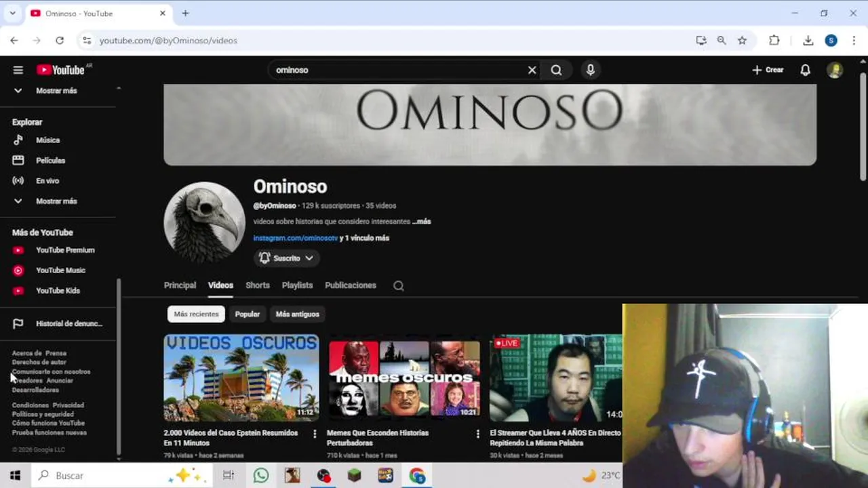Open a new browser tab

coord(185,14)
